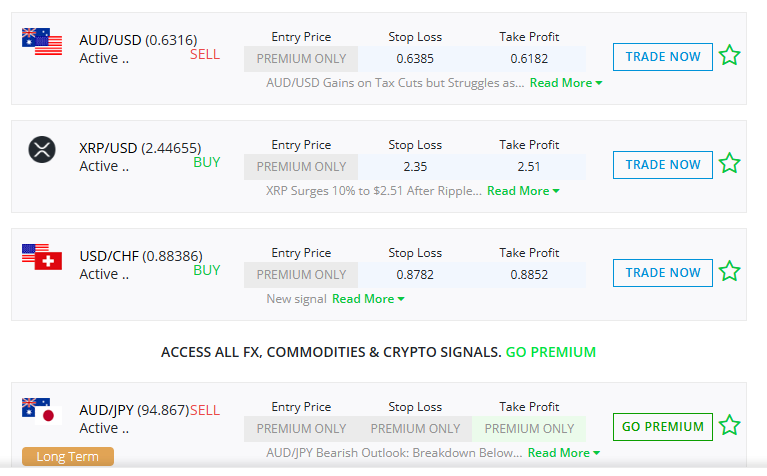
Task: Star the USD/CHF signal
Action: pyautogui.click(x=730, y=272)
